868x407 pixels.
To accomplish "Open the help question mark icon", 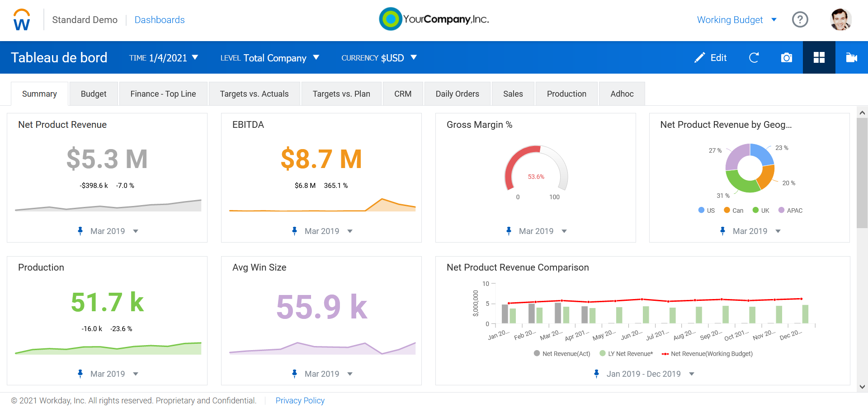I will 800,19.
